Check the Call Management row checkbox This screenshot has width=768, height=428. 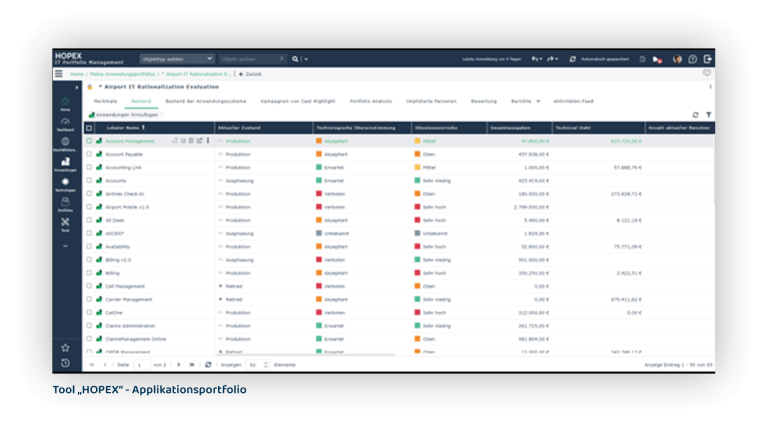(89, 286)
